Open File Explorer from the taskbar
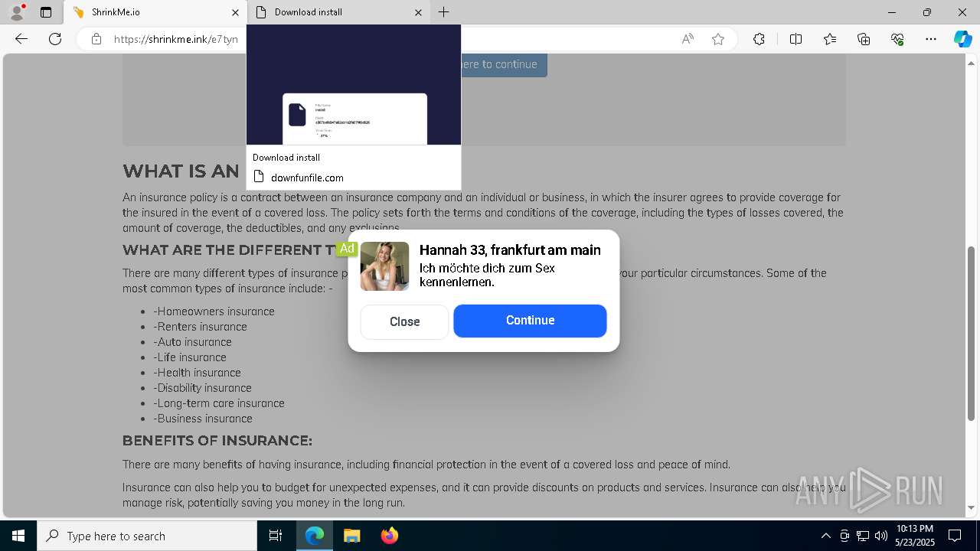 [x=351, y=536]
